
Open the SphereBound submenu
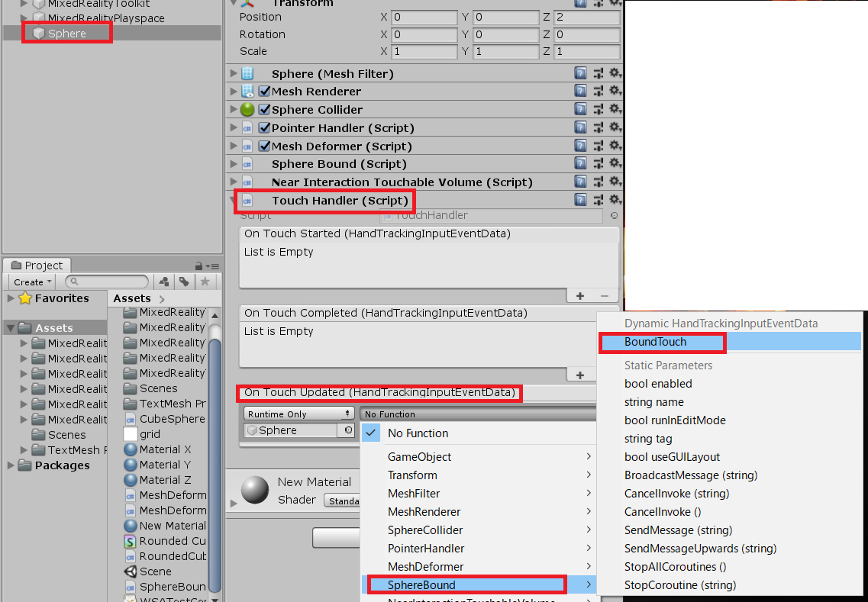479,585
